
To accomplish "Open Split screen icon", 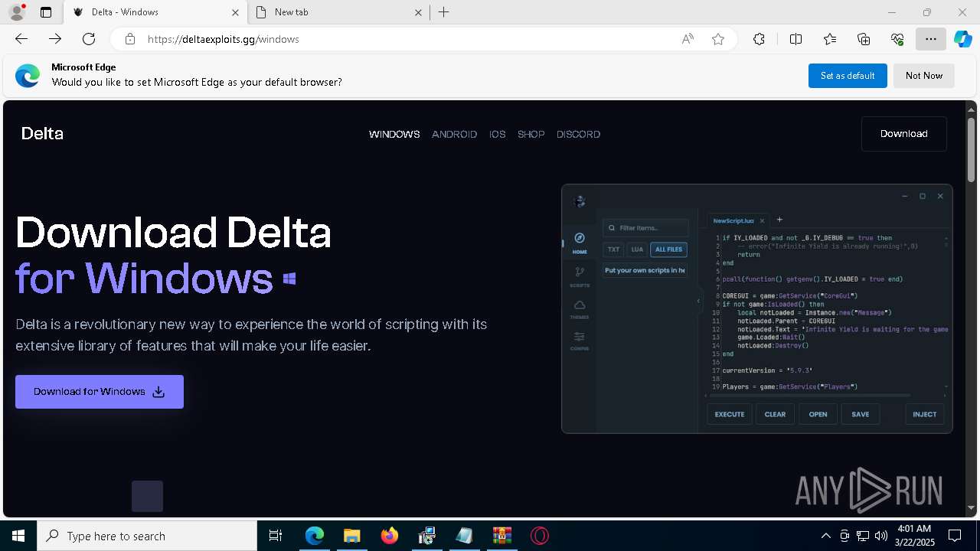I will pos(795,39).
